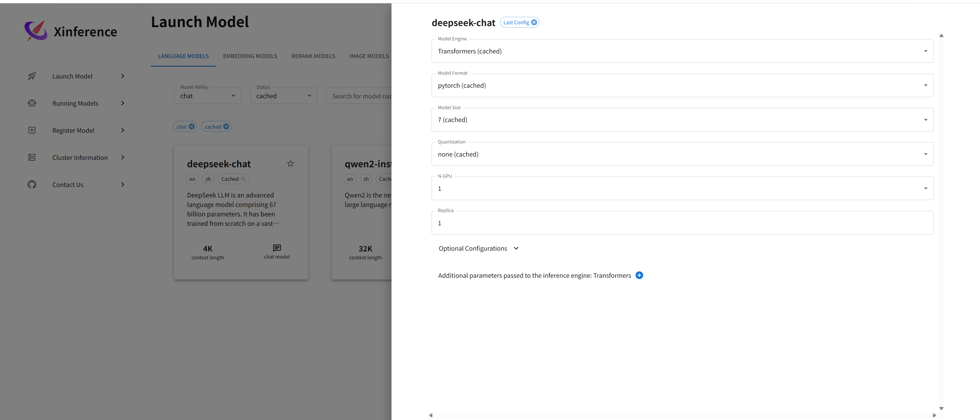The width and height of the screenshot is (980, 420).
Task: Click the zh tag on qwen2-instruct card
Action: click(366, 179)
